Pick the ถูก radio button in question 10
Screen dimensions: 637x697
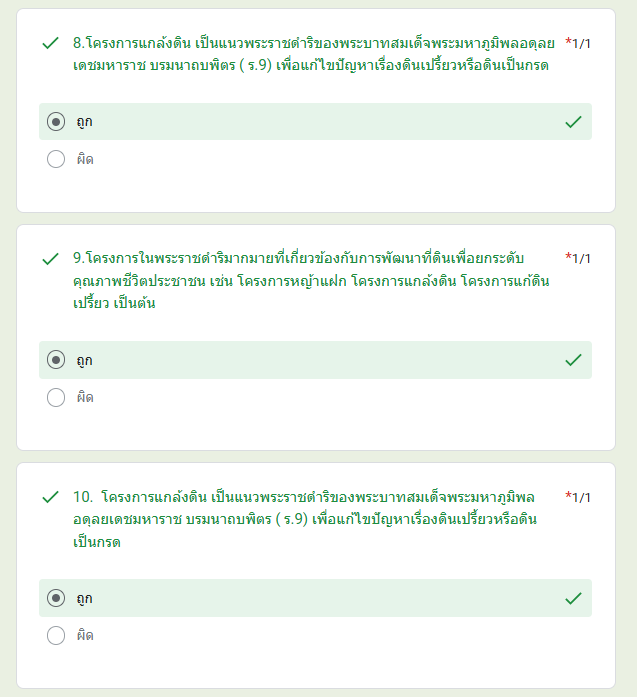pyautogui.click(x=56, y=598)
